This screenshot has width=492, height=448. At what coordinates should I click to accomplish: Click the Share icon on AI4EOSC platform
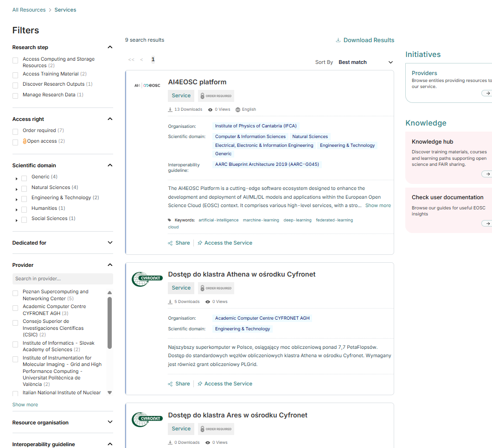pos(170,243)
